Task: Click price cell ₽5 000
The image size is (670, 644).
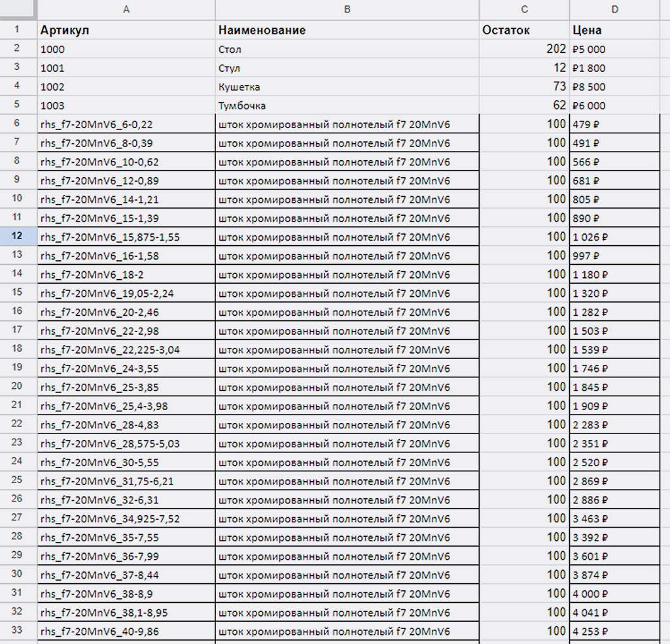Action: pyautogui.click(x=614, y=48)
